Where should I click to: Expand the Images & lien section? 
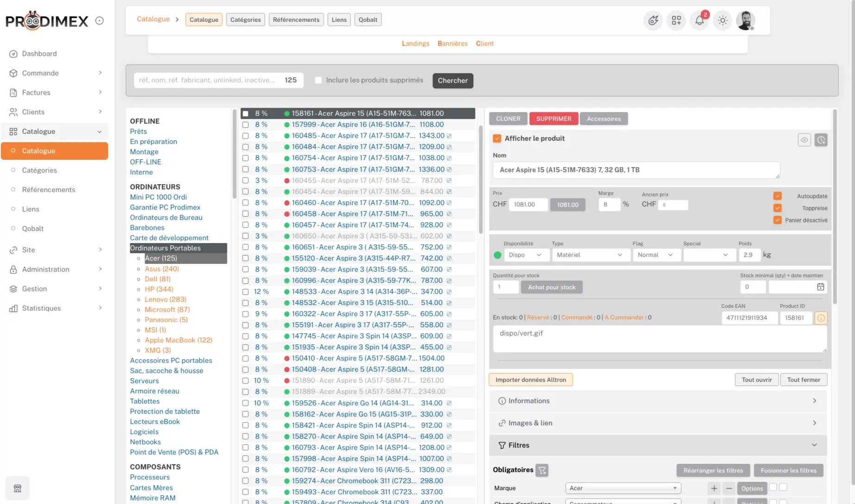point(658,423)
